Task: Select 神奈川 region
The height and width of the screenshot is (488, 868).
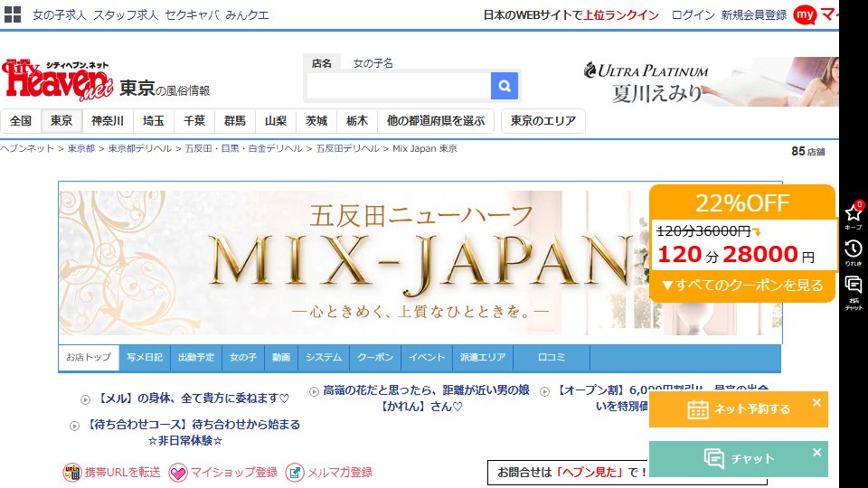Action: pyautogui.click(x=108, y=120)
